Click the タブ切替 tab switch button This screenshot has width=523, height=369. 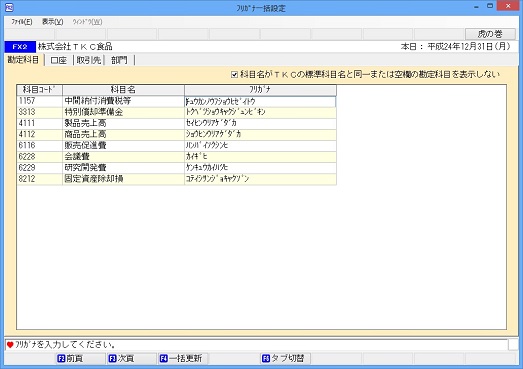coord(286,359)
